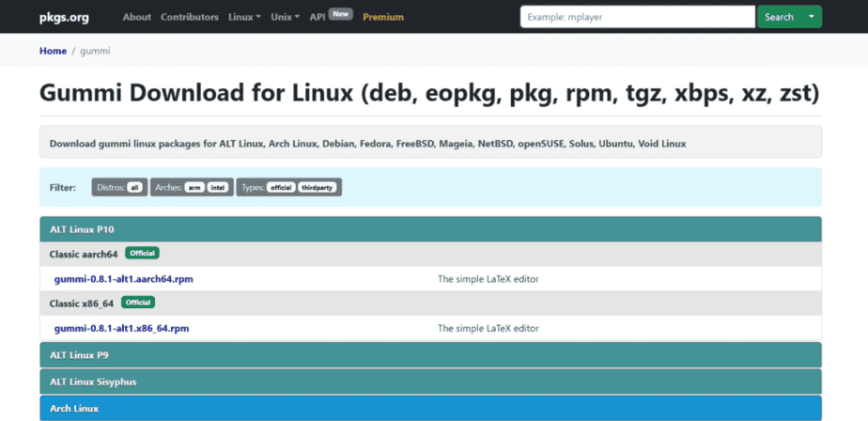Select the 'Classic aarch64' repository label

(x=84, y=255)
